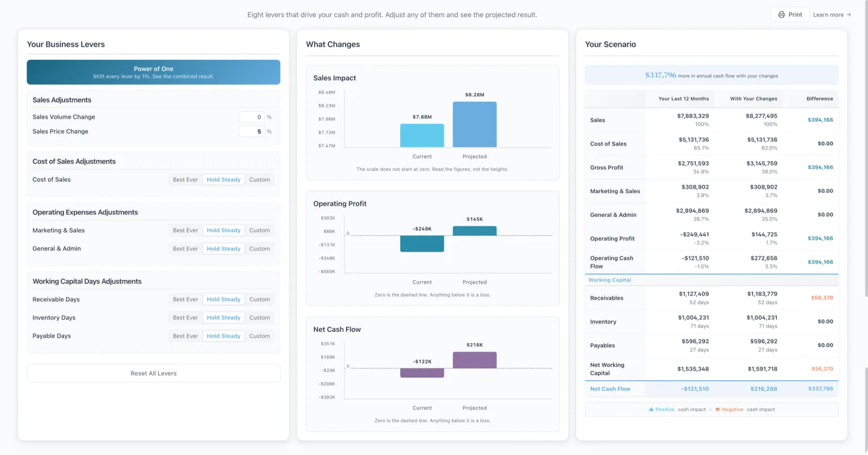Screen dimensions: 868x455
Task: Click the What Changes heading
Action: click(x=333, y=45)
